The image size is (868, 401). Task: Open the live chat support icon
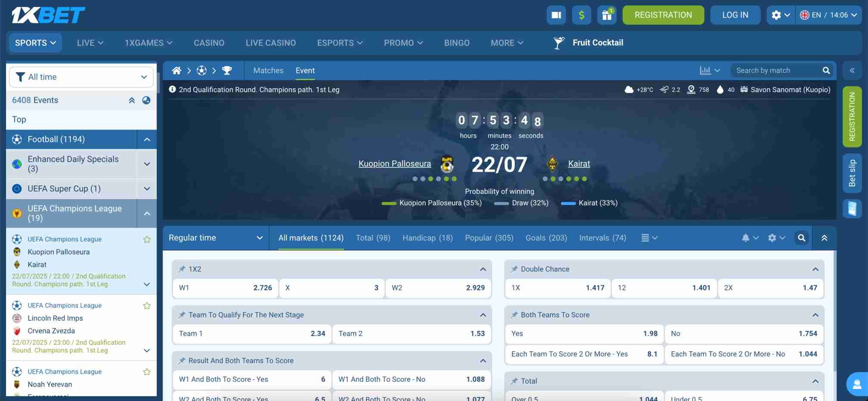(x=857, y=384)
